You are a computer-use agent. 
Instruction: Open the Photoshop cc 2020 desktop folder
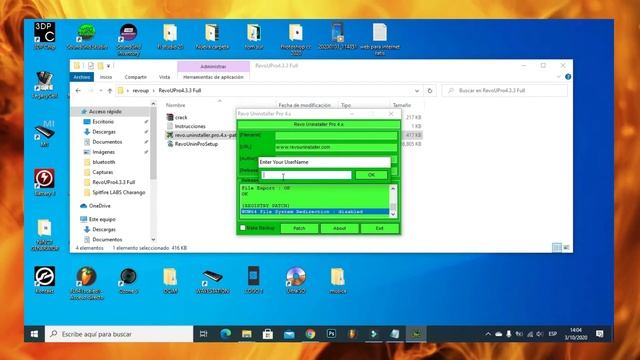coord(296,39)
